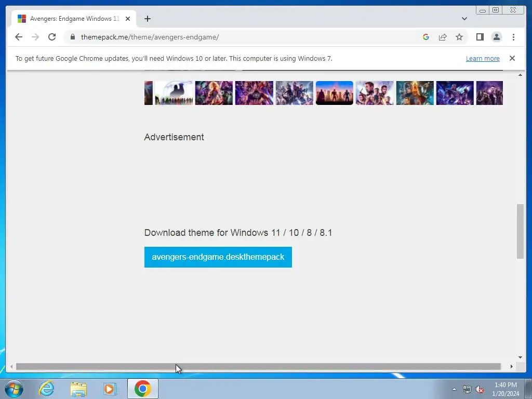
Task: Click the Advertisement heading text
Action: coord(174,137)
